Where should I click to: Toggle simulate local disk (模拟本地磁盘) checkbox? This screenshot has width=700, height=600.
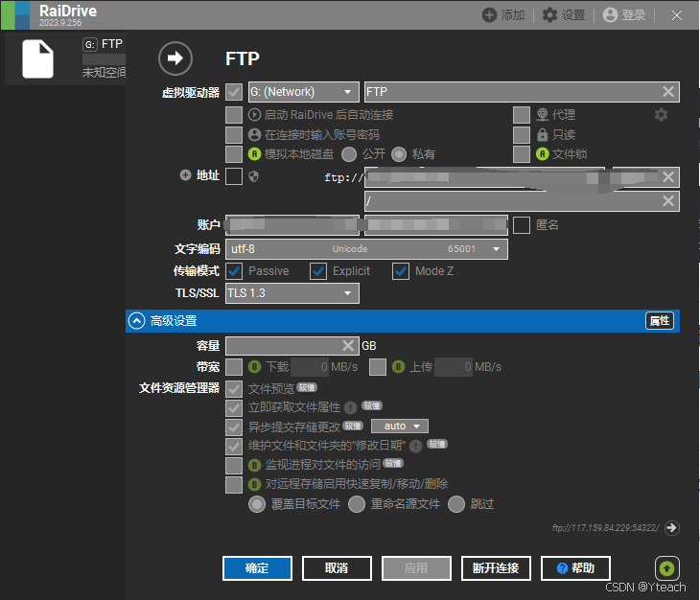click(x=234, y=154)
